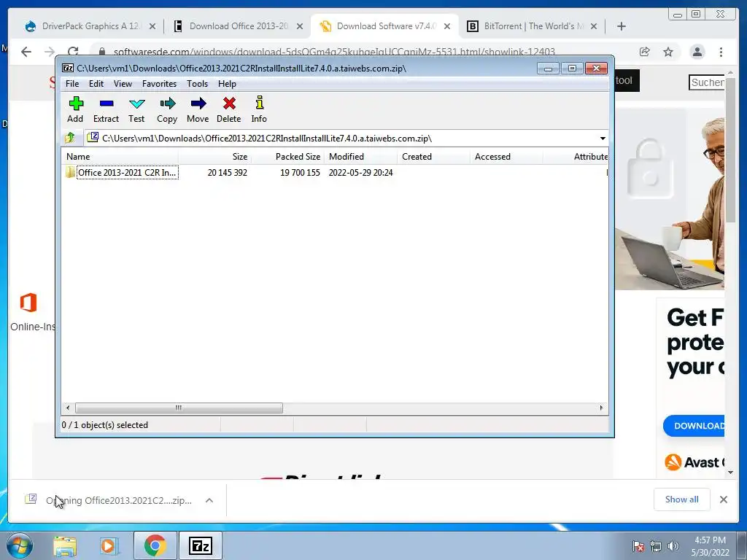Image resolution: width=747 pixels, height=560 pixels.
Task: Switch to the DriverPack Graphics tab
Action: click(90, 26)
